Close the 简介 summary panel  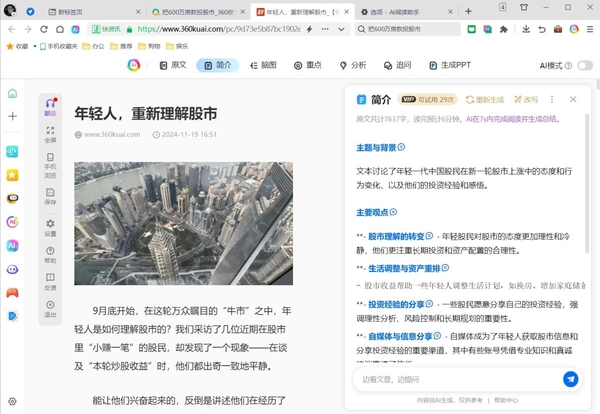click(573, 99)
